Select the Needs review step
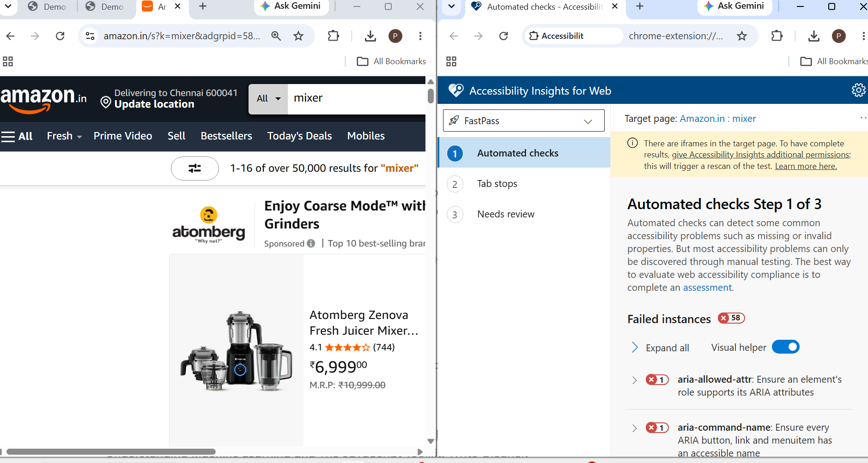 click(x=524, y=214)
